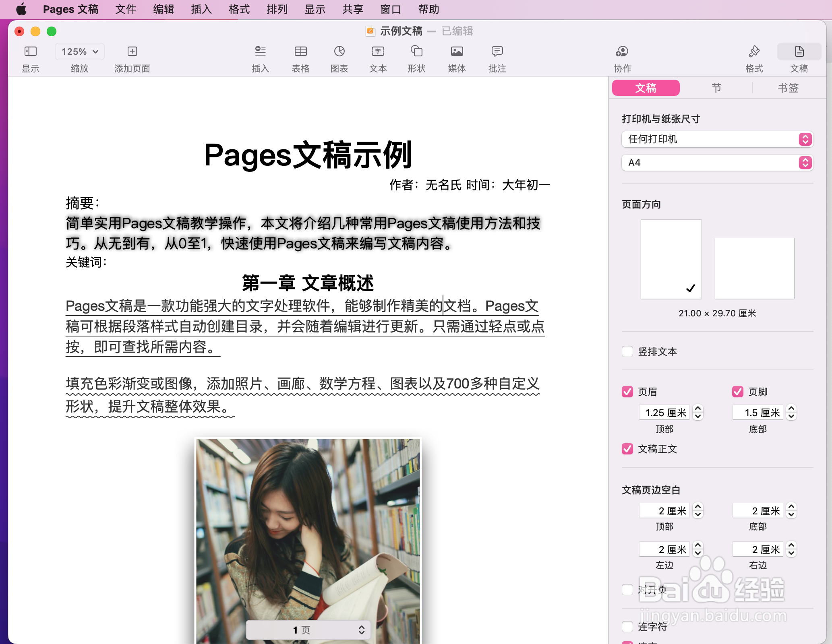Screen dimensions: 832x644
Task: Click the header 1.25 厘米 input field
Action: pyautogui.click(x=664, y=413)
